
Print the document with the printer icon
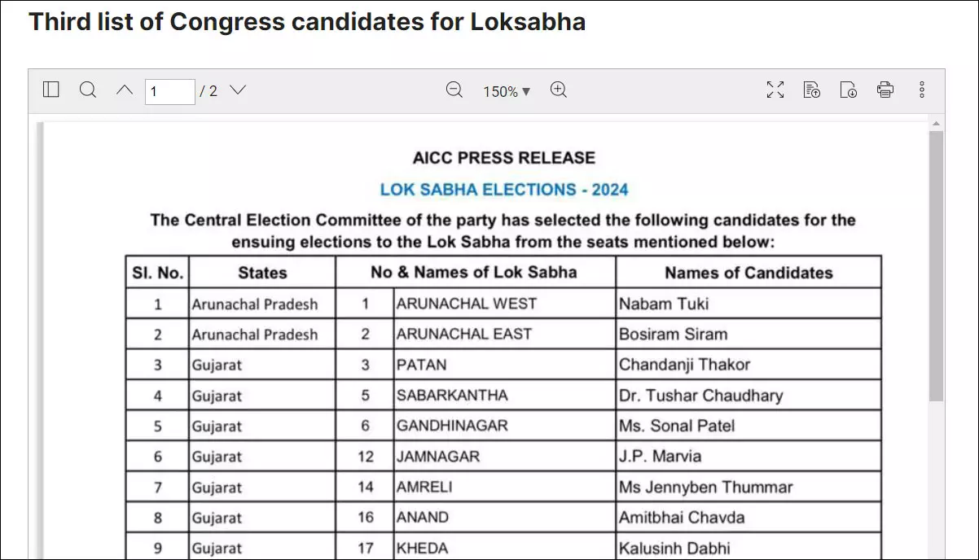point(885,90)
